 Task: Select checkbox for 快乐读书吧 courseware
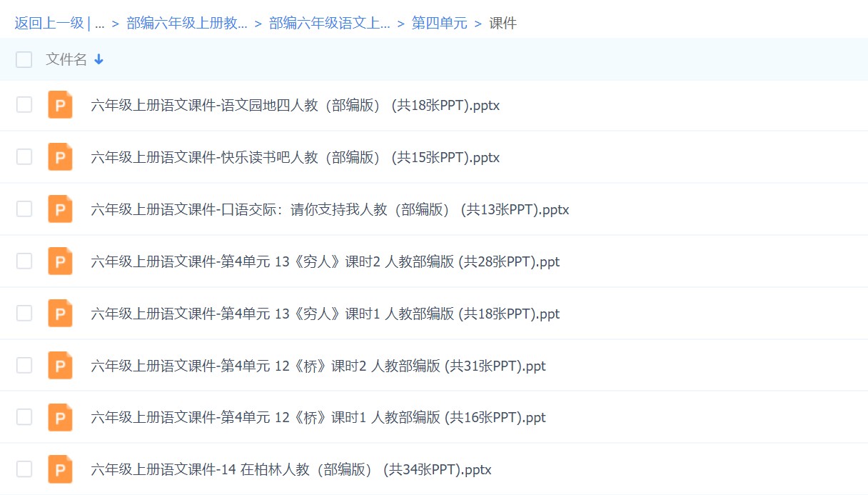pos(24,157)
